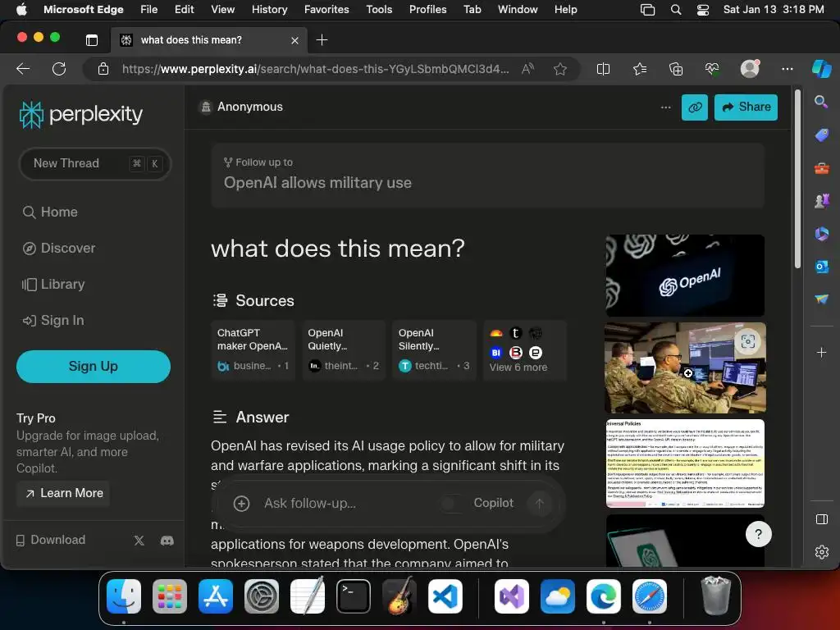
Task: Open the soldiers at computers image thumbnail
Action: click(x=685, y=367)
